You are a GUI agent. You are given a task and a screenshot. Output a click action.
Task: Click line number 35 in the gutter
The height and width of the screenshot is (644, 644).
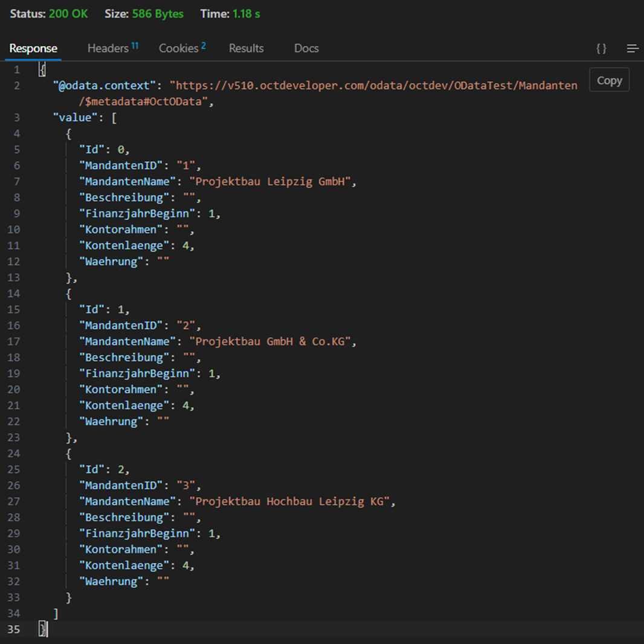tap(13, 630)
